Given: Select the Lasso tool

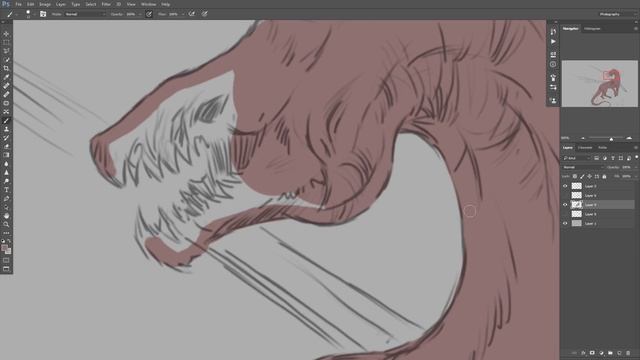Looking at the screenshot, I should (6, 51).
